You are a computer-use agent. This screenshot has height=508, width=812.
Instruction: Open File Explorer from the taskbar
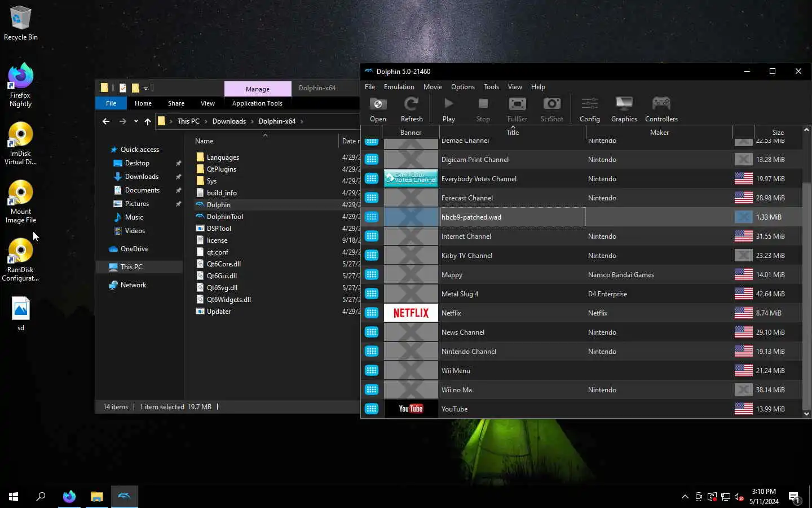pyautogui.click(x=97, y=497)
